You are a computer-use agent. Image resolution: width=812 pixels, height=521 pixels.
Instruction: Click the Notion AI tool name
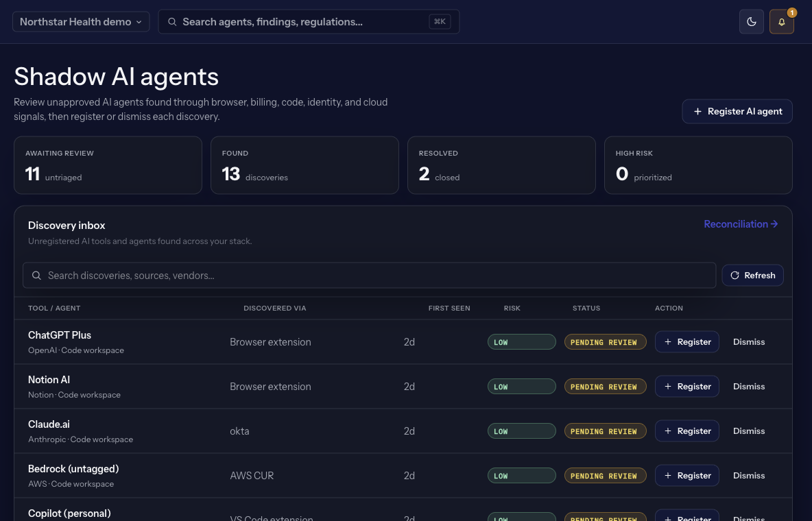pyautogui.click(x=49, y=380)
